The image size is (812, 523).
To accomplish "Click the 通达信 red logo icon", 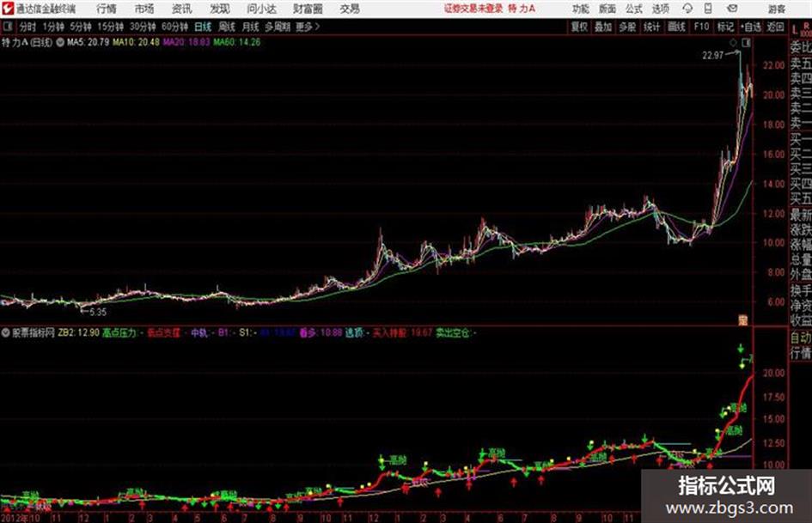I will click(x=8, y=9).
